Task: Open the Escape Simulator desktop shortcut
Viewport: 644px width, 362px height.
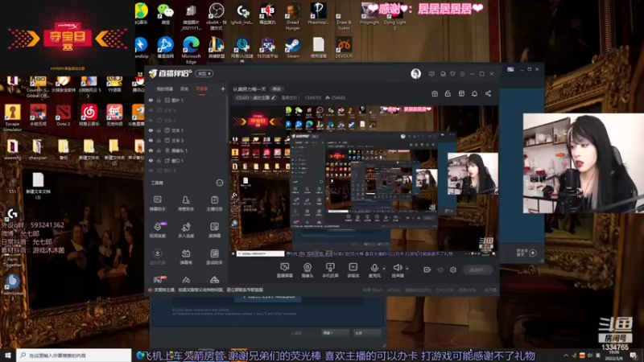Action: click(x=12, y=117)
